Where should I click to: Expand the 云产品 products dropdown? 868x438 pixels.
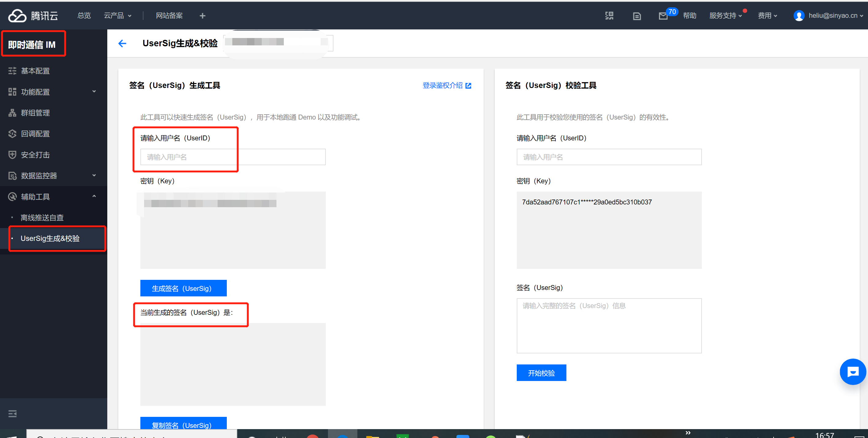(117, 16)
